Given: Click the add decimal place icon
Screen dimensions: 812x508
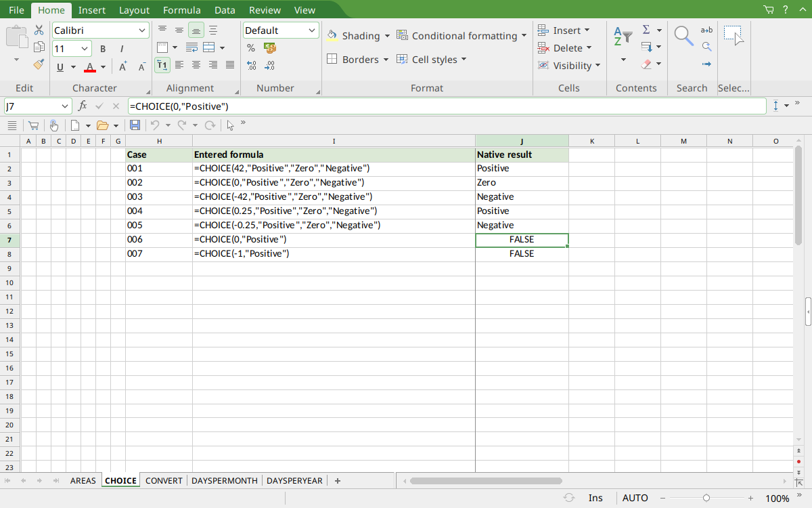Looking at the screenshot, I should [x=251, y=66].
